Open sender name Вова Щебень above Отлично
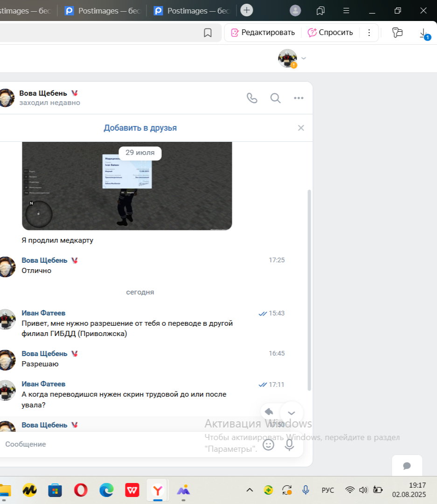Viewport: 437px width, 504px height. coord(44,260)
